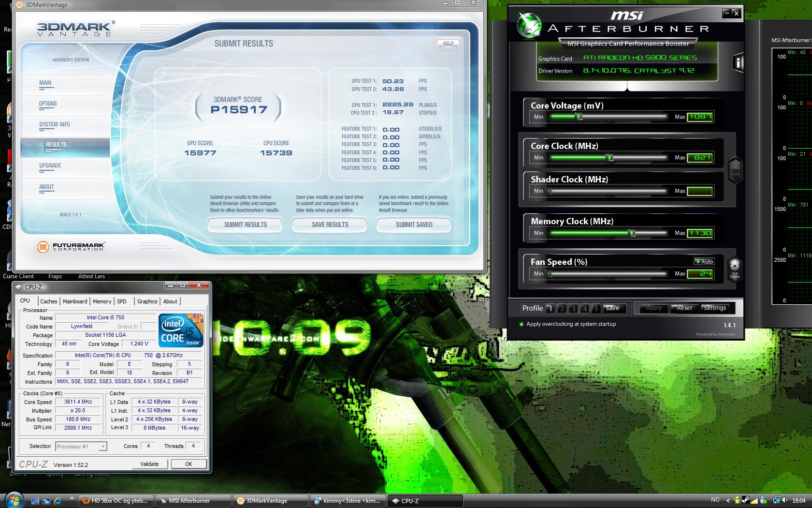Click the Futuremark Corporation logo
This screenshot has height=508, width=812.
click(71, 247)
